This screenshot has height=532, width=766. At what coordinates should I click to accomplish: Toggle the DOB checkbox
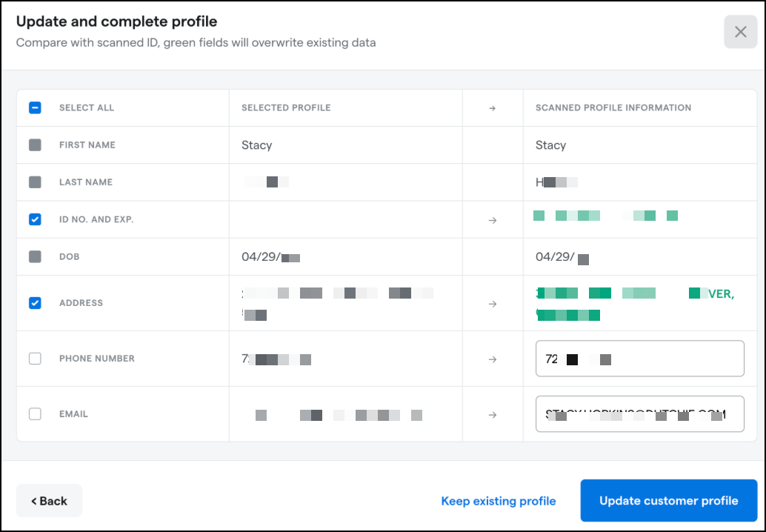(35, 256)
